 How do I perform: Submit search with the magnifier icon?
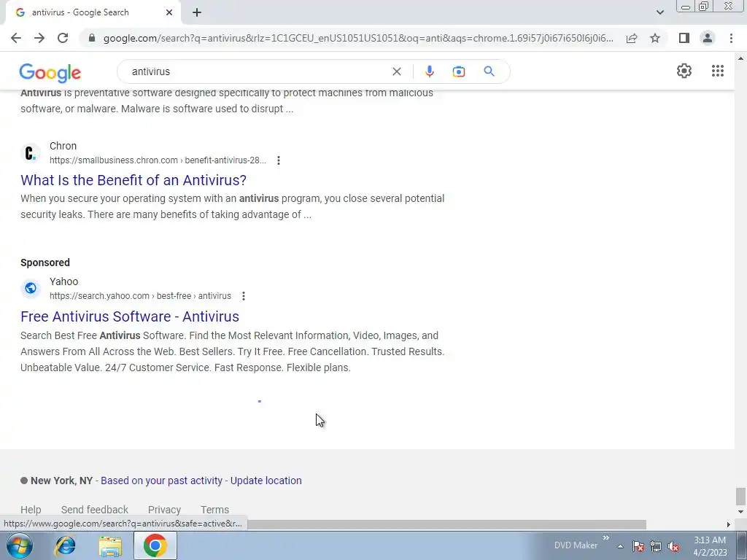click(x=489, y=71)
